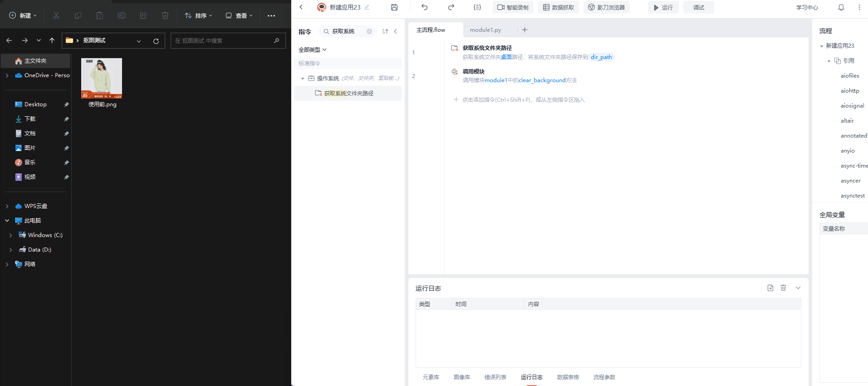Open the 图像库 bottom tab

pos(462,377)
